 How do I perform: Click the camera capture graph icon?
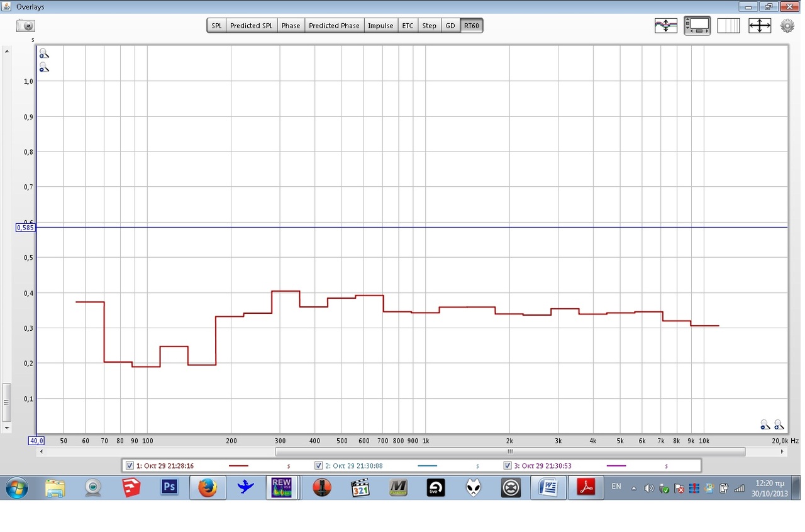click(x=26, y=26)
